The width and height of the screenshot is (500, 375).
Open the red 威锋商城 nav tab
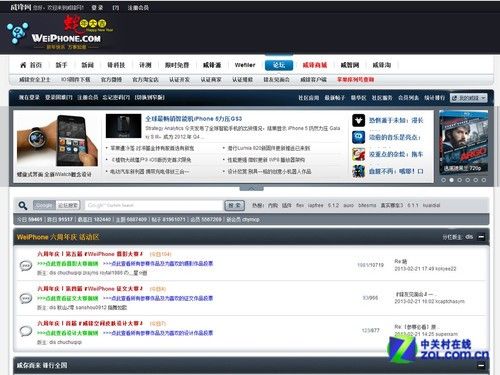click(x=315, y=65)
